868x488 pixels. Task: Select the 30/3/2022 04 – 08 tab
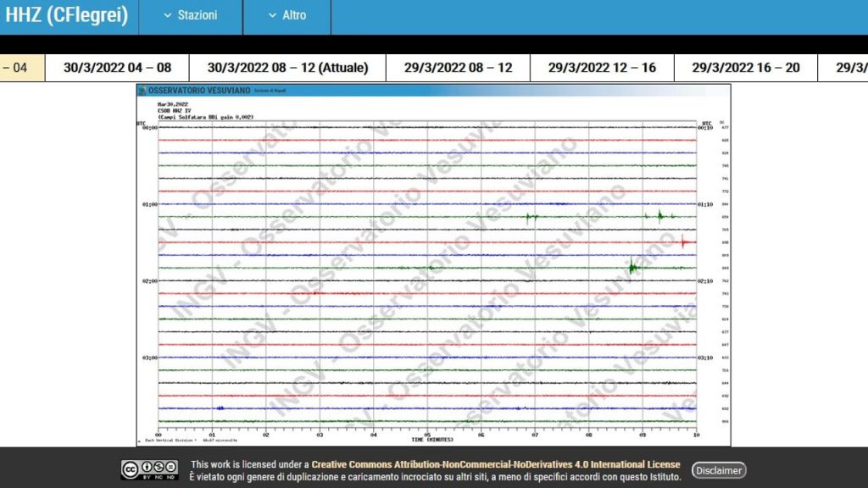[117, 68]
